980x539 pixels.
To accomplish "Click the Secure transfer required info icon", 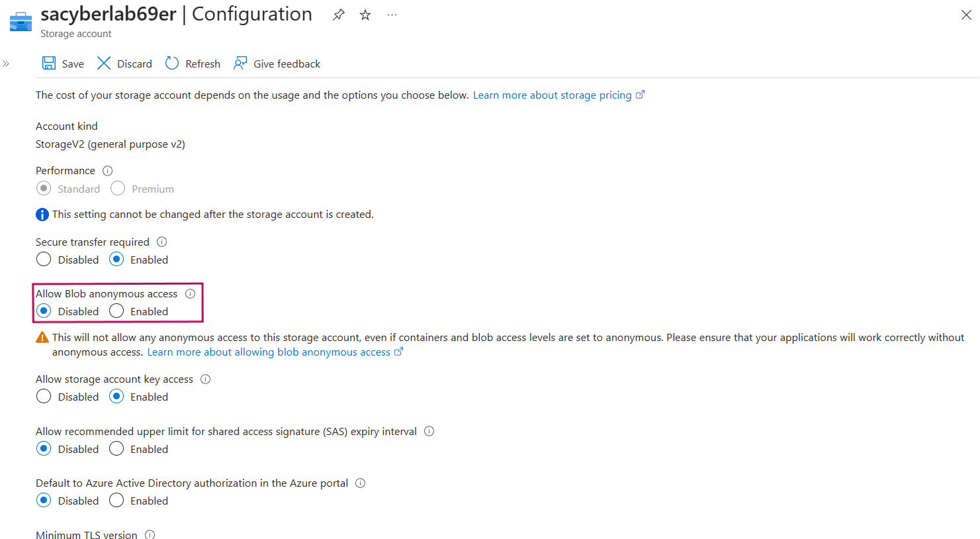I will (x=161, y=241).
